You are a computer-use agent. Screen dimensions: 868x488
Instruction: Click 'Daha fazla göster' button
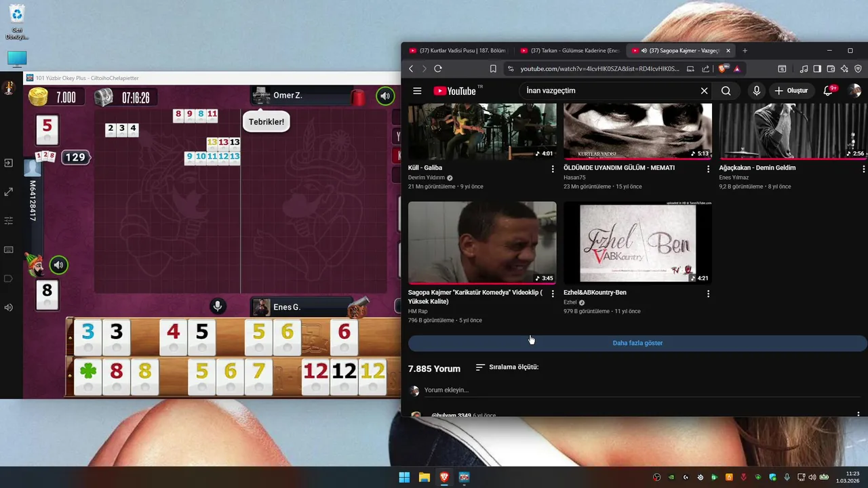(x=637, y=343)
